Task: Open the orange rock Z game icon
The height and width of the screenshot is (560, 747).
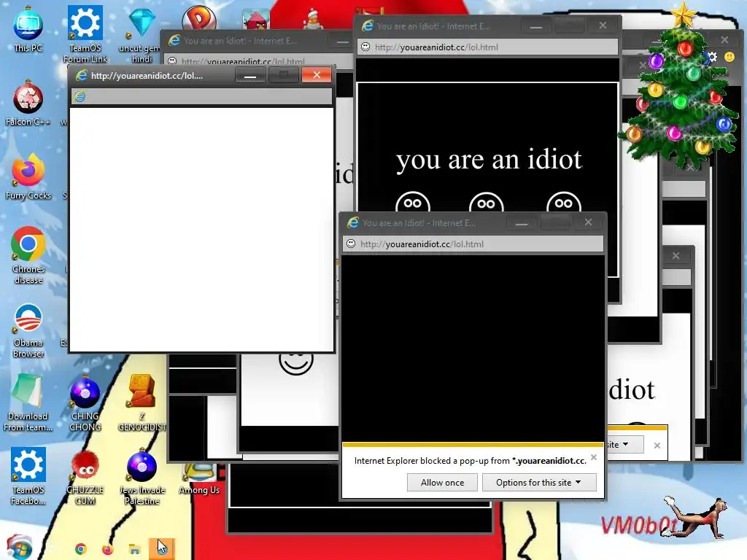Action: pos(142,402)
